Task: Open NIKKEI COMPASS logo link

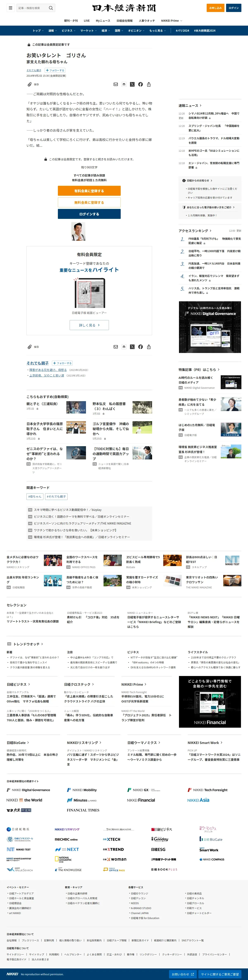Action: coord(212,859)
